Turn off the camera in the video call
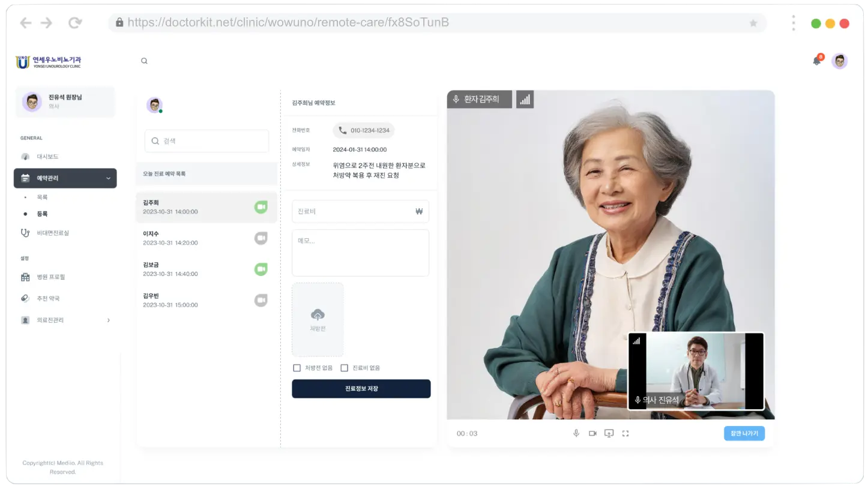868x489 pixels. tap(593, 433)
